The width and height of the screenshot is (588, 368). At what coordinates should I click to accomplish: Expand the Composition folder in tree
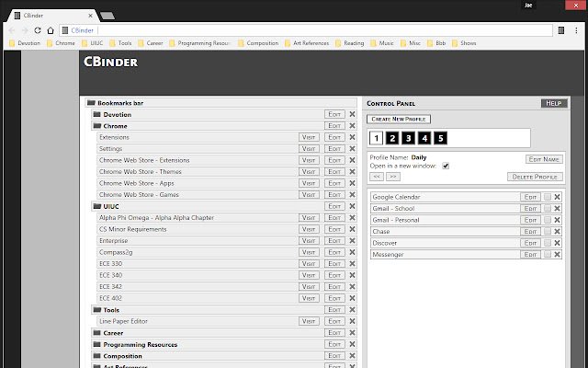[97, 356]
